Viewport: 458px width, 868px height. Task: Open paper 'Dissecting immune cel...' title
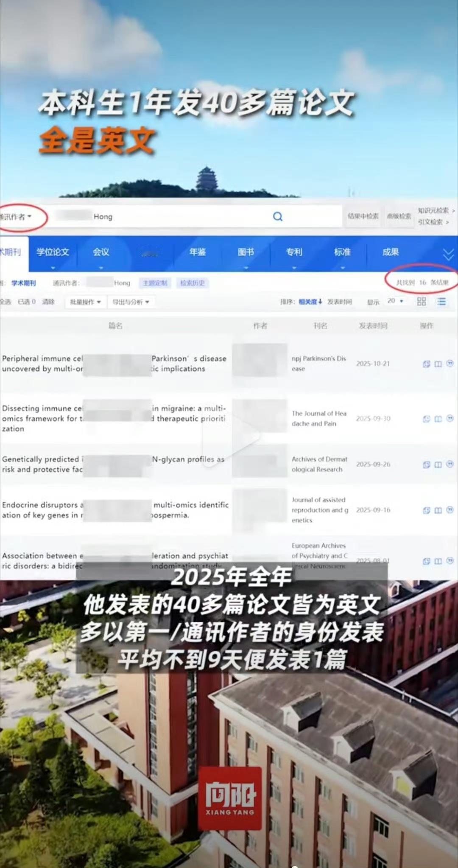pos(114,418)
